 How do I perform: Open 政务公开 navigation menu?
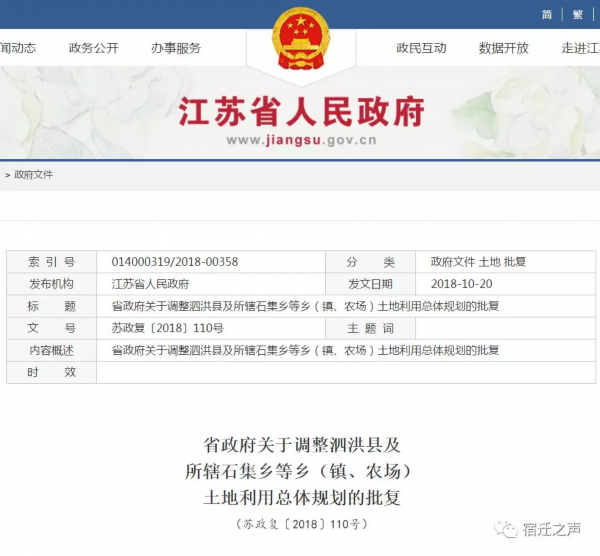click(x=94, y=48)
